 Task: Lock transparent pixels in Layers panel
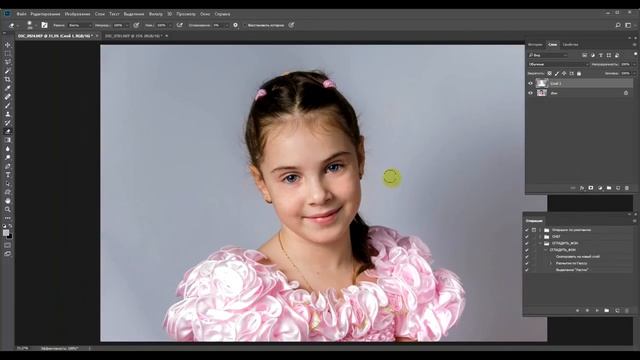coord(549,73)
